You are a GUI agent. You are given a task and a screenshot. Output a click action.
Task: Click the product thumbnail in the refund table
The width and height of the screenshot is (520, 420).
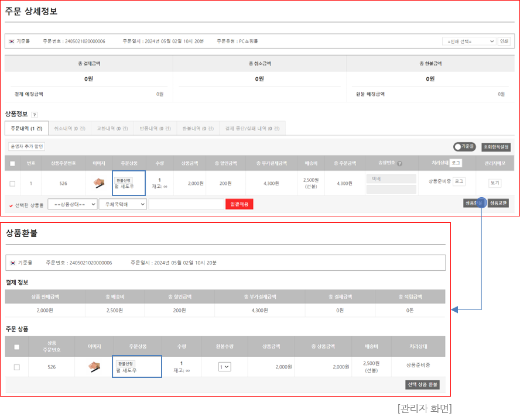(x=94, y=367)
